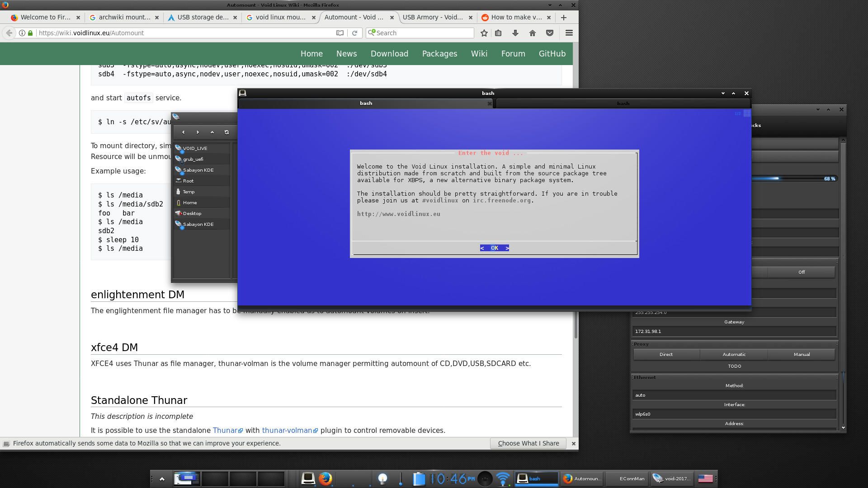The height and width of the screenshot is (488, 868).
Task: Open the Download menu on Void wiki
Action: (x=389, y=54)
